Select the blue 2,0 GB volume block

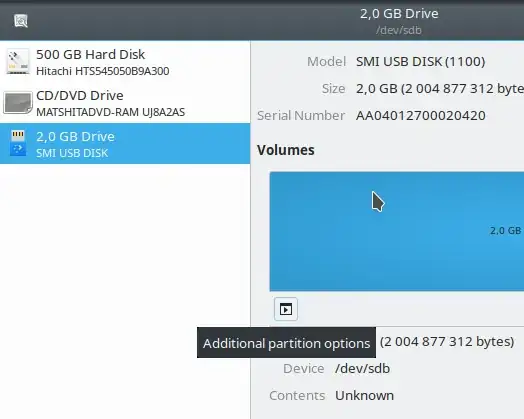click(x=397, y=231)
